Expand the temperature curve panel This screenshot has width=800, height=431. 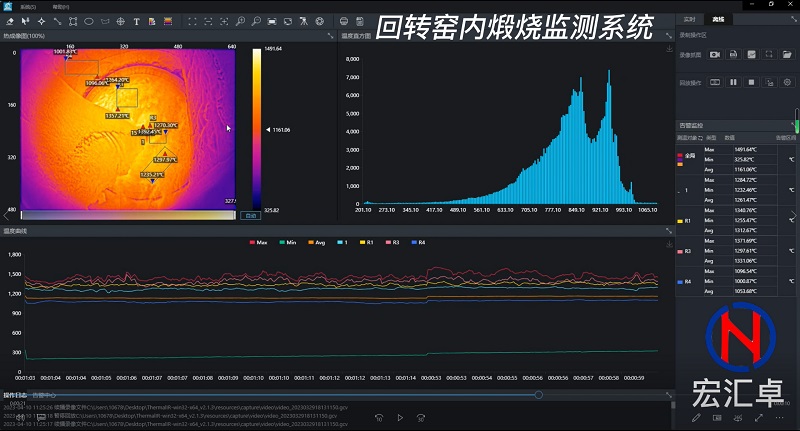pyautogui.click(x=669, y=231)
